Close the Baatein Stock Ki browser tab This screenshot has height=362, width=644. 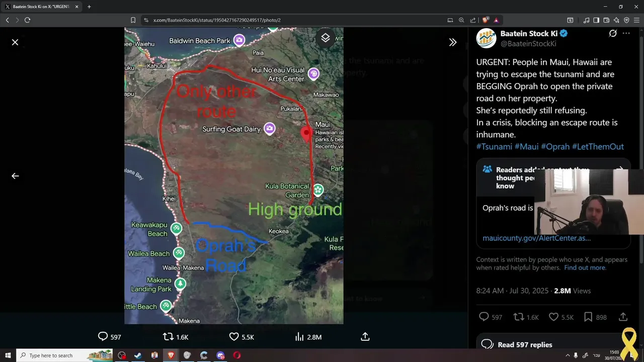coord(76,7)
